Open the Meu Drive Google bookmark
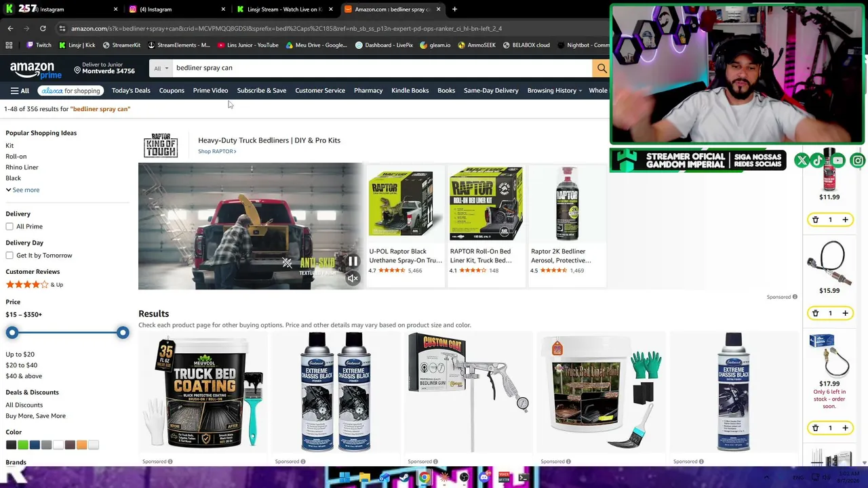 (x=316, y=45)
